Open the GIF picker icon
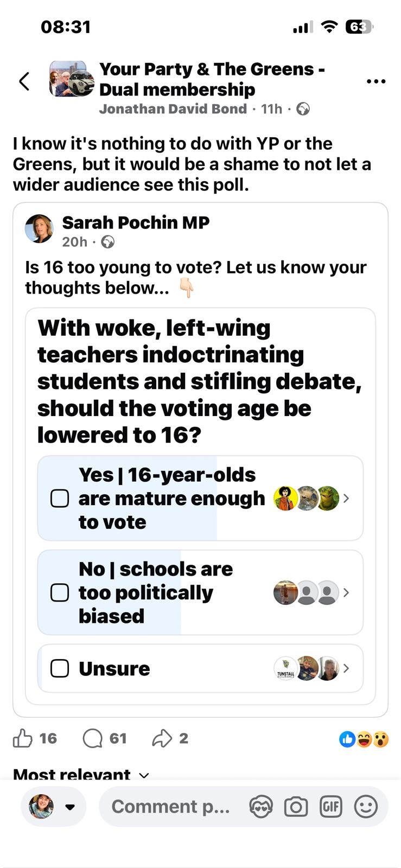The height and width of the screenshot is (868, 401). point(331,807)
